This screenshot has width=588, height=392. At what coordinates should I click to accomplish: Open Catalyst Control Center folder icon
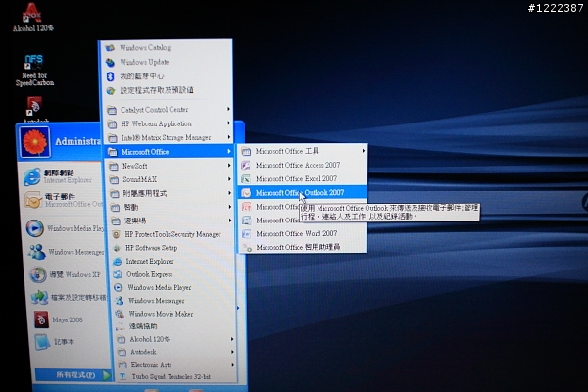tap(112, 110)
